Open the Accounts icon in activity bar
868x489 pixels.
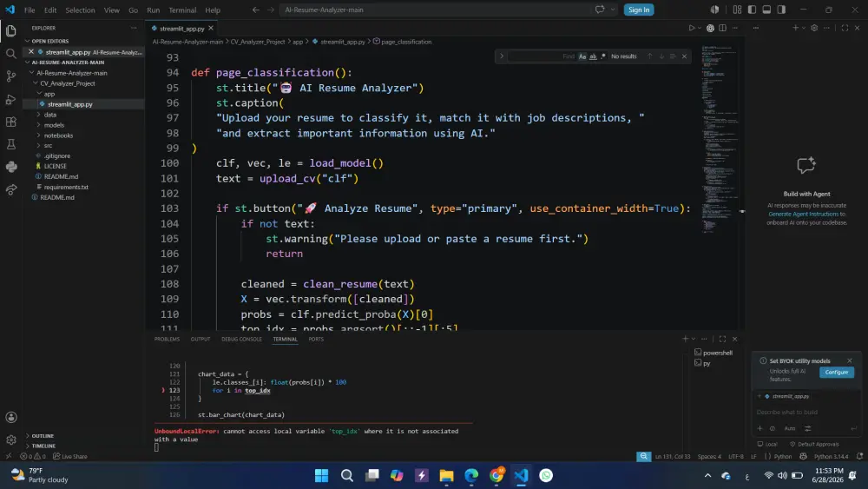(11, 417)
